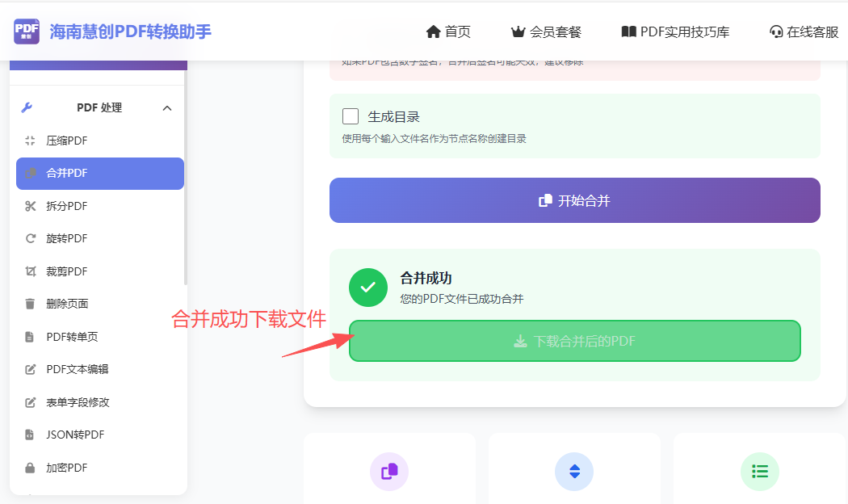Click the green list feature icon
Viewport: 848px width, 504px height.
coord(760,472)
